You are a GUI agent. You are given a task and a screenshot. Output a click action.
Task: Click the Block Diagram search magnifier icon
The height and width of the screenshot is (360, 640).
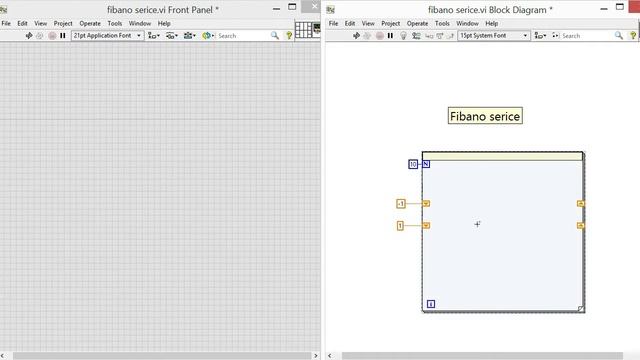point(619,36)
